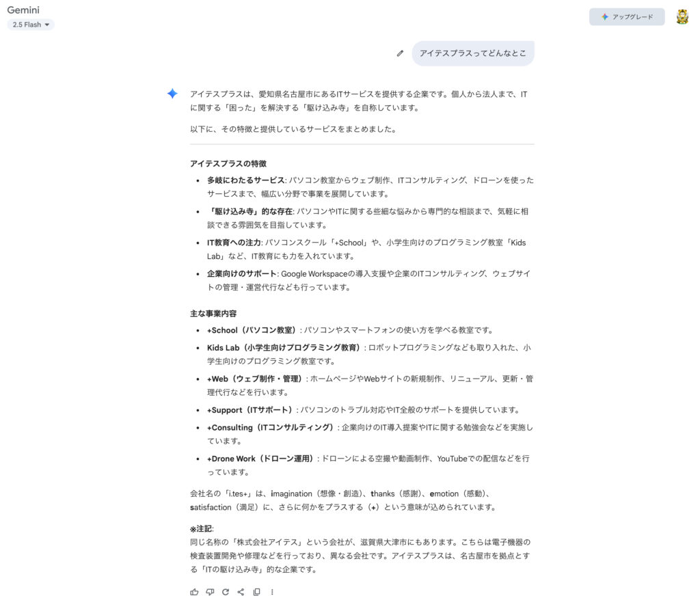Click the bold text +Consulting（ITコンサルティング）

[271, 428]
